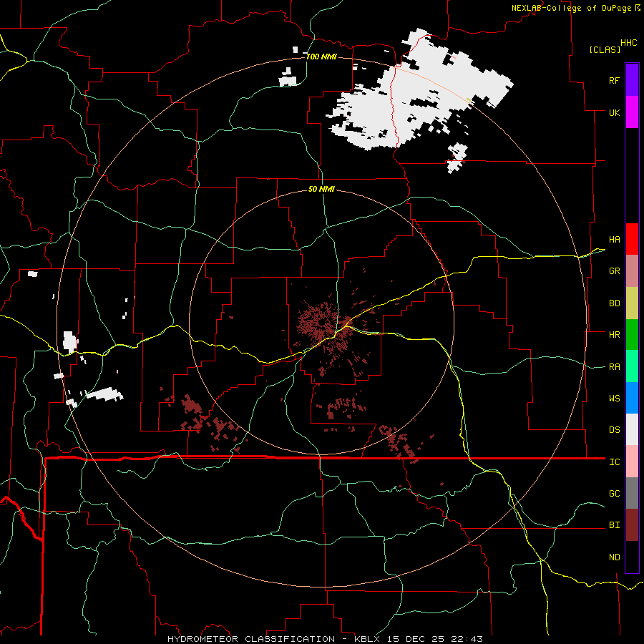This screenshot has width=644, height=644.
Task: Pick the HR green legend swatch
Action: (632, 335)
